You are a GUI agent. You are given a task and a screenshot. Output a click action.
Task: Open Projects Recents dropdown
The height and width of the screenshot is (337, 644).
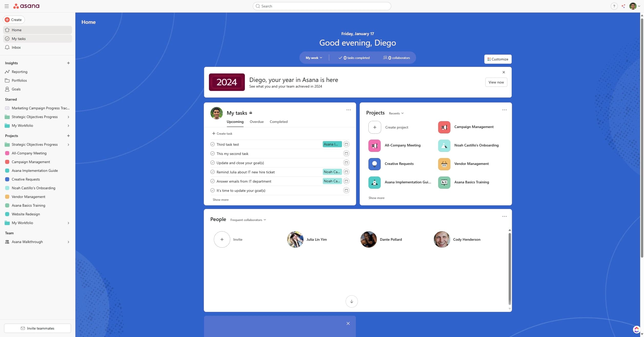tap(396, 113)
